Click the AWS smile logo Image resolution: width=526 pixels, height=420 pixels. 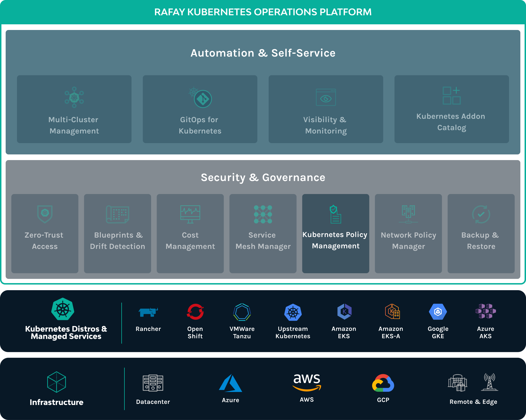click(307, 382)
